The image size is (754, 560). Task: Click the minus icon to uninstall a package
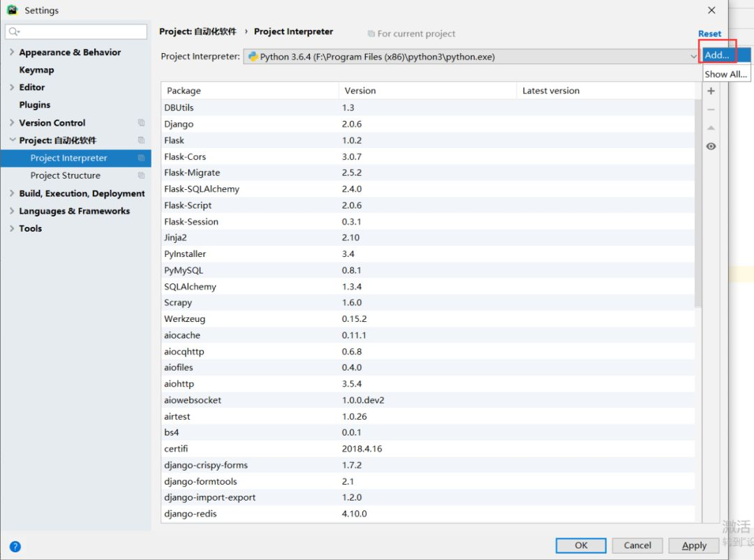(x=711, y=109)
